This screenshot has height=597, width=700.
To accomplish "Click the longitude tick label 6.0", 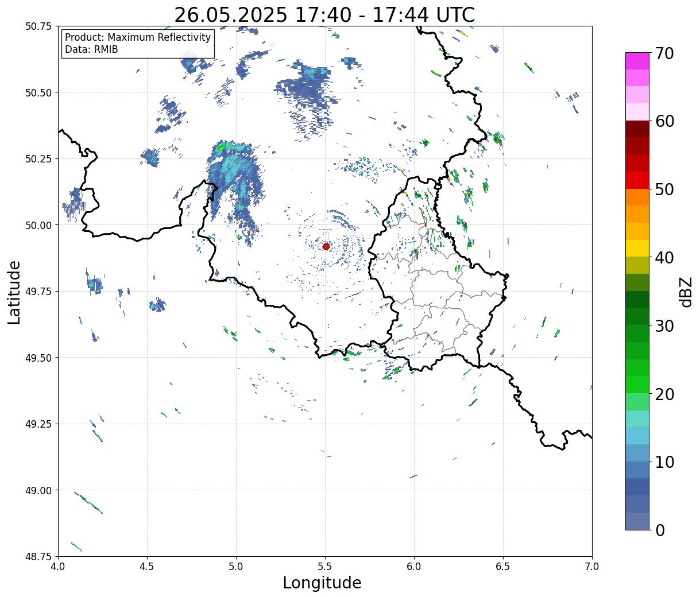I will (414, 567).
